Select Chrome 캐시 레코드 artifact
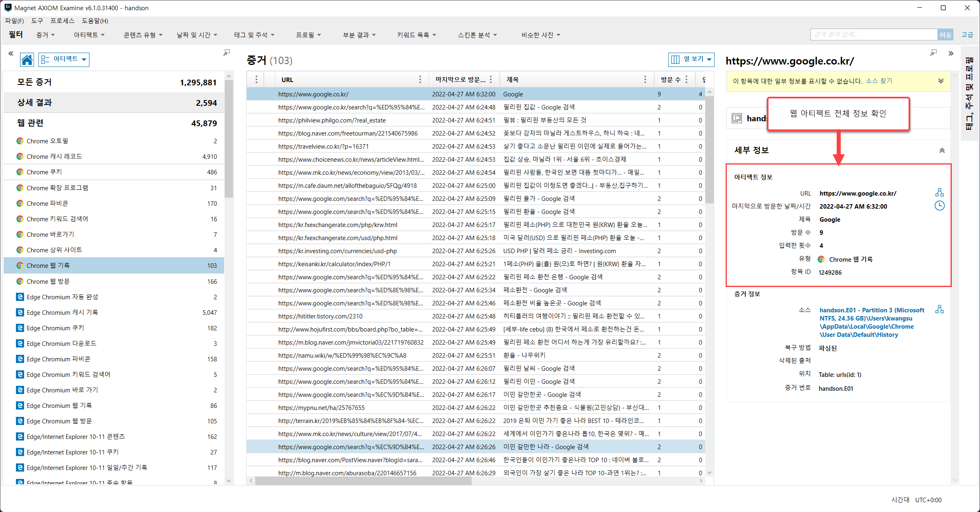This screenshot has height=512, width=980. pos(114,156)
